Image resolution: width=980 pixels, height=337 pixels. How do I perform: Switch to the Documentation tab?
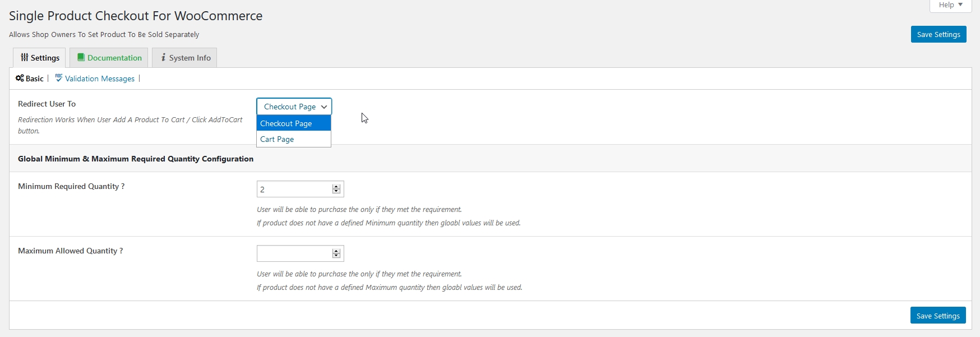point(109,58)
